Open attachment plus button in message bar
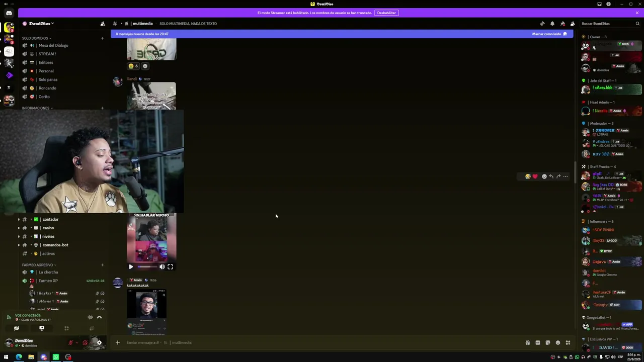This screenshot has width=644, height=362. pyautogui.click(x=117, y=343)
